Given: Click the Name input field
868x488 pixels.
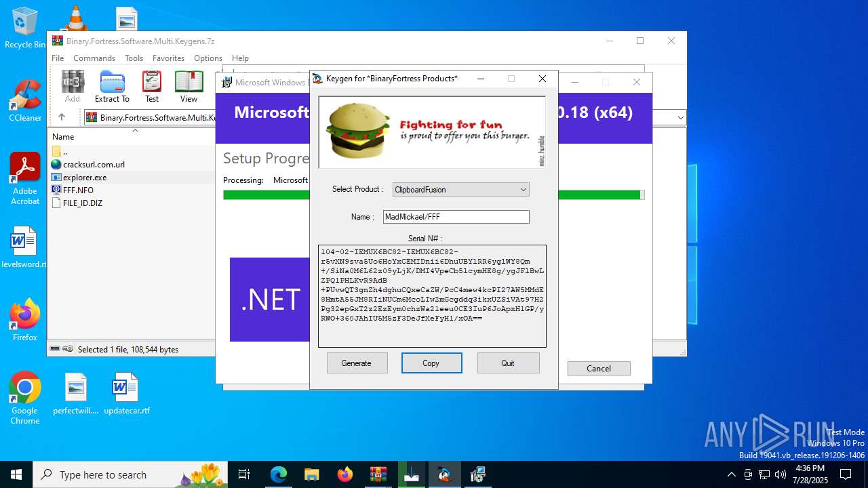Looking at the screenshot, I should click(456, 217).
